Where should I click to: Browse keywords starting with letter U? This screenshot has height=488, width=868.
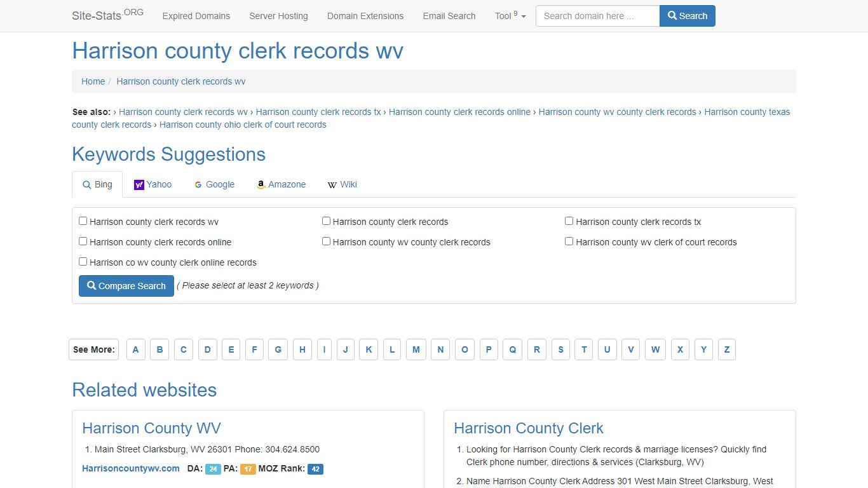(607, 349)
